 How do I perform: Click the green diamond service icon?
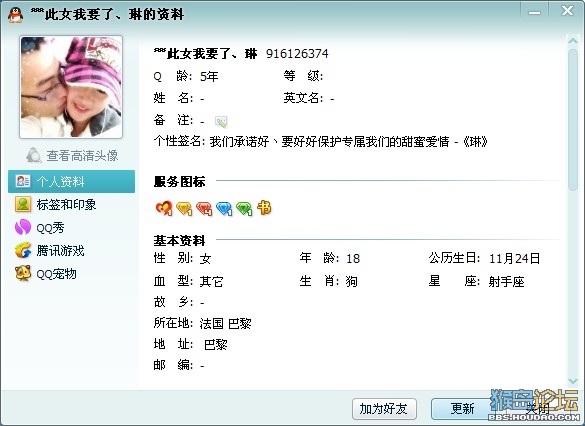244,209
